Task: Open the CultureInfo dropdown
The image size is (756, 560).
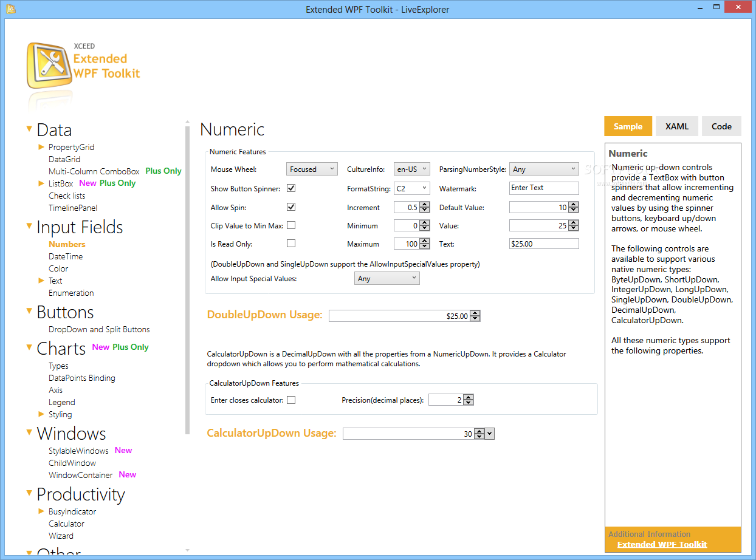Action: tap(412, 169)
